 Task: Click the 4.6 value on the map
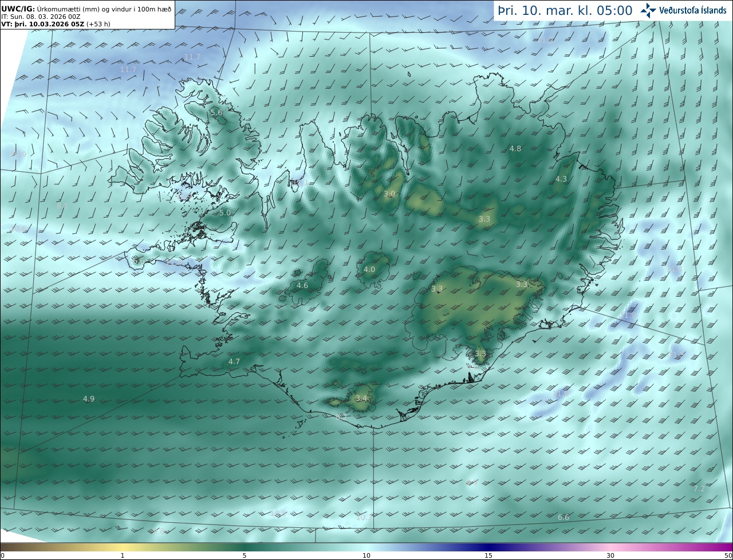tap(302, 286)
